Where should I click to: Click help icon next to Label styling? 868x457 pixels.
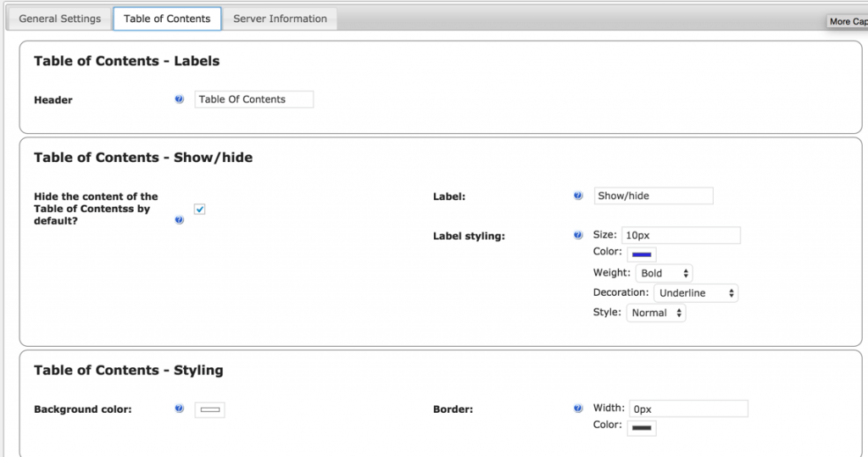578,235
